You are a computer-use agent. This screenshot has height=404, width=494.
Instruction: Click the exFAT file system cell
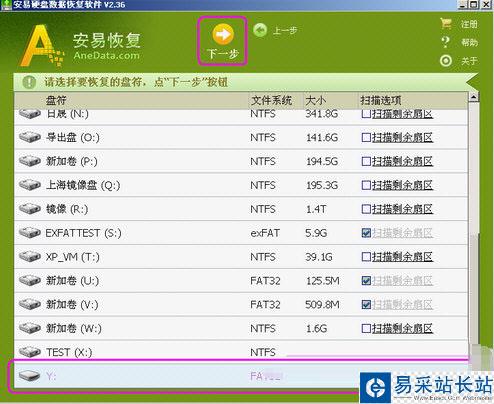pyautogui.click(x=265, y=233)
